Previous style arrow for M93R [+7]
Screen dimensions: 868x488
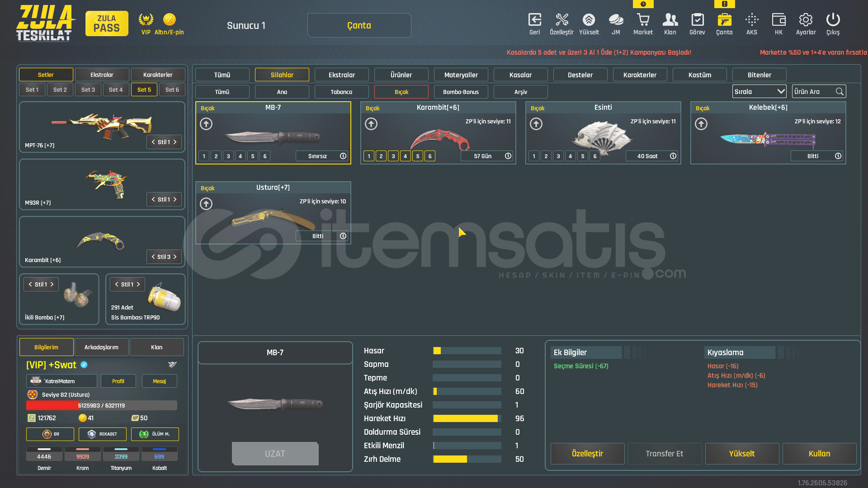(153, 199)
